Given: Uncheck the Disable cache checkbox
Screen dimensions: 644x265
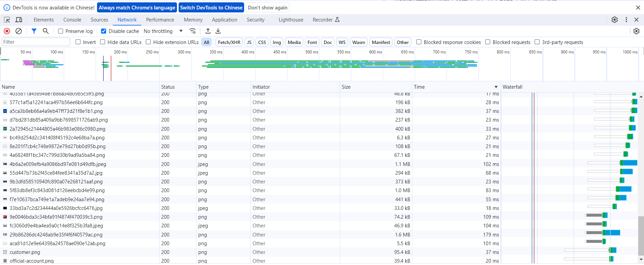Looking at the screenshot, I should [104, 31].
